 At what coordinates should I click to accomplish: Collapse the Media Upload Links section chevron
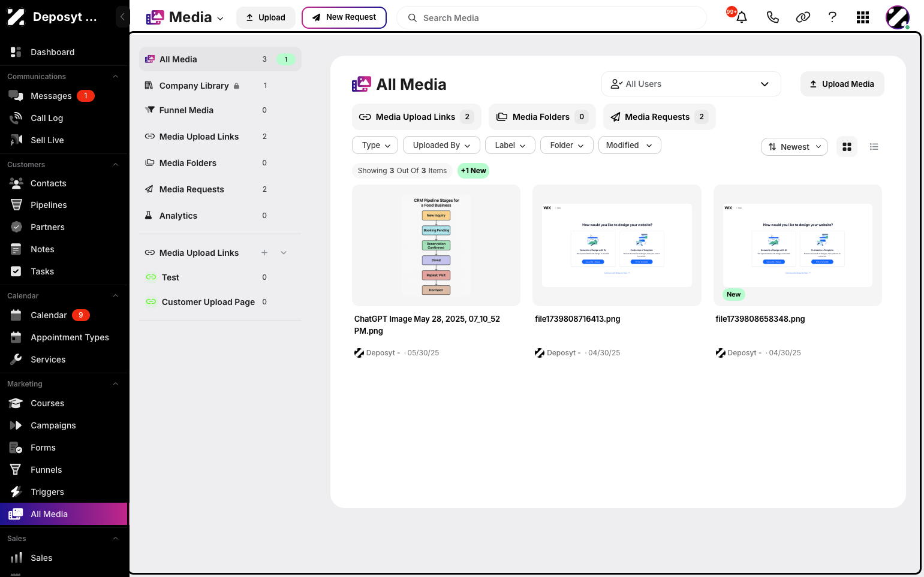pyautogui.click(x=284, y=253)
